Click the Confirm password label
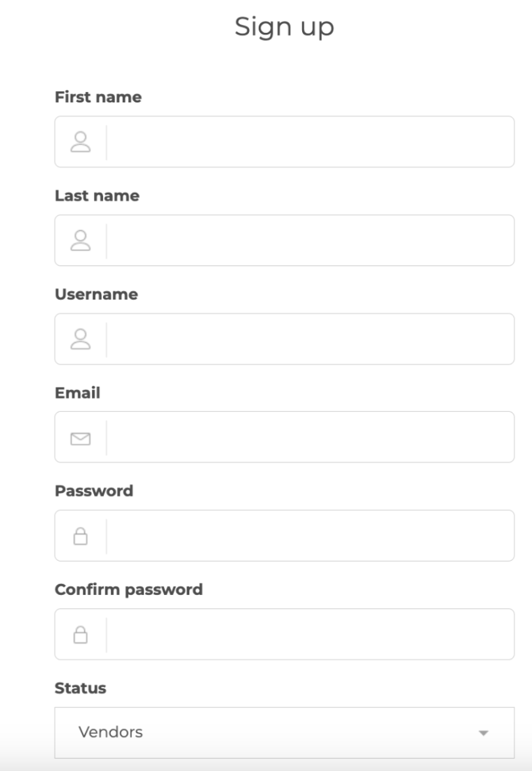The width and height of the screenshot is (532, 771). (x=129, y=589)
